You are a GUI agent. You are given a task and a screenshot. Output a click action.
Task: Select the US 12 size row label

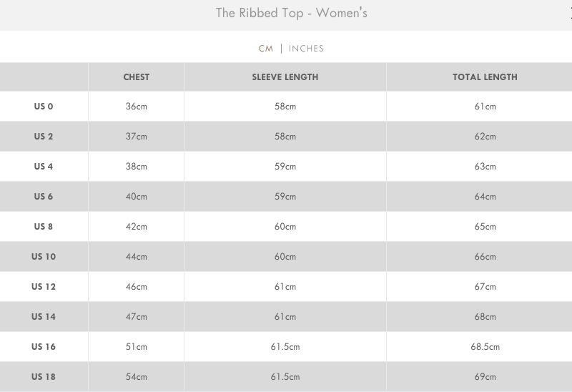pos(44,287)
